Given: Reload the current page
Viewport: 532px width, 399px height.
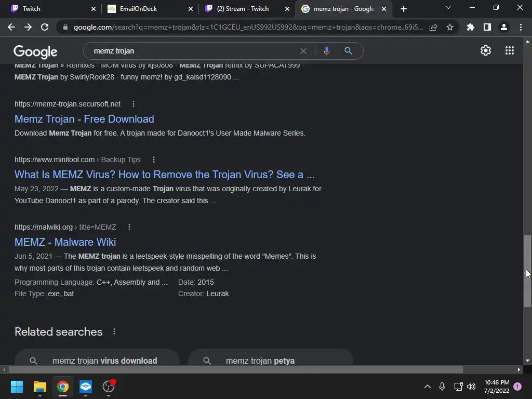Looking at the screenshot, I should (45, 27).
